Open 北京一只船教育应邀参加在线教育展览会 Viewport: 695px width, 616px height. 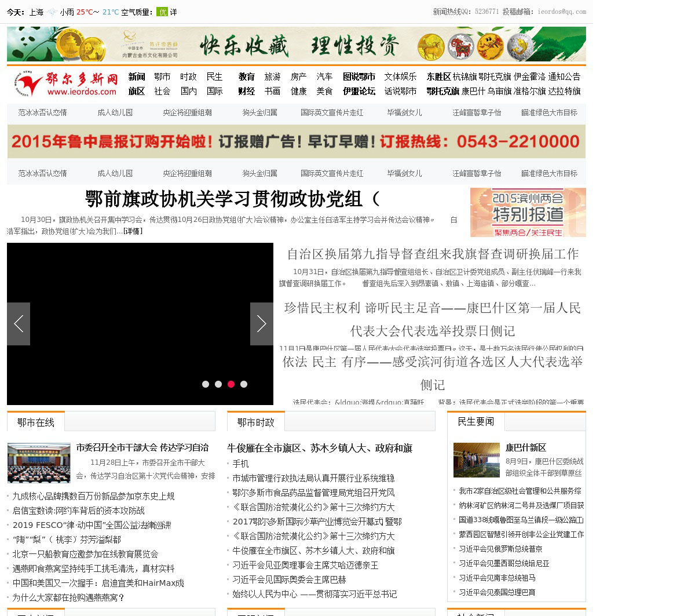(85, 554)
